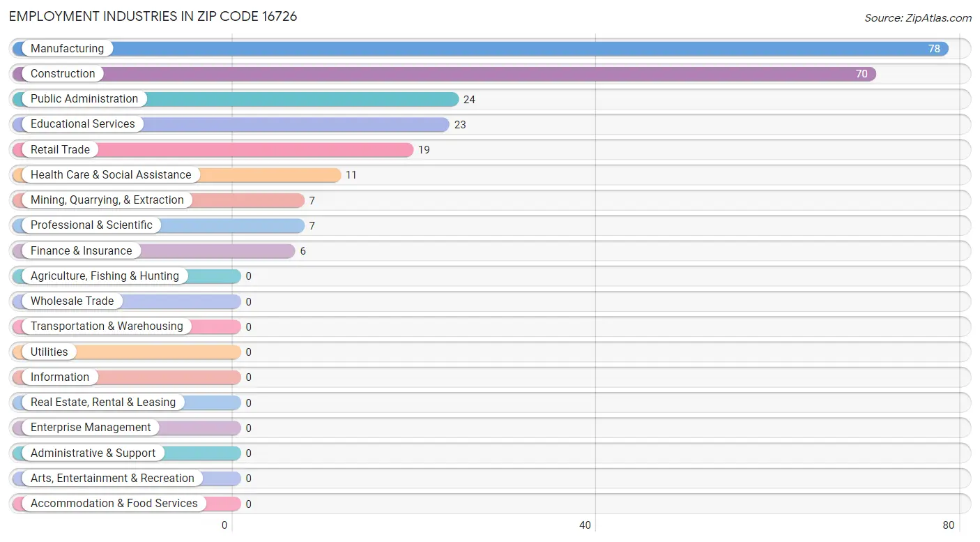Click the chart title Employment Industries

click(x=153, y=17)
